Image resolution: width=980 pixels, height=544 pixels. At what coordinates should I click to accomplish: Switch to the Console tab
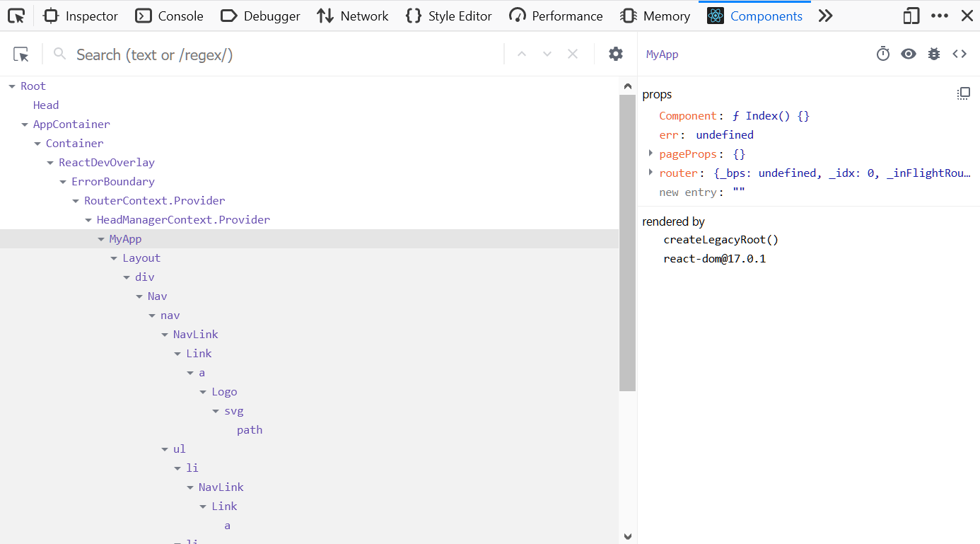point(169,16)
